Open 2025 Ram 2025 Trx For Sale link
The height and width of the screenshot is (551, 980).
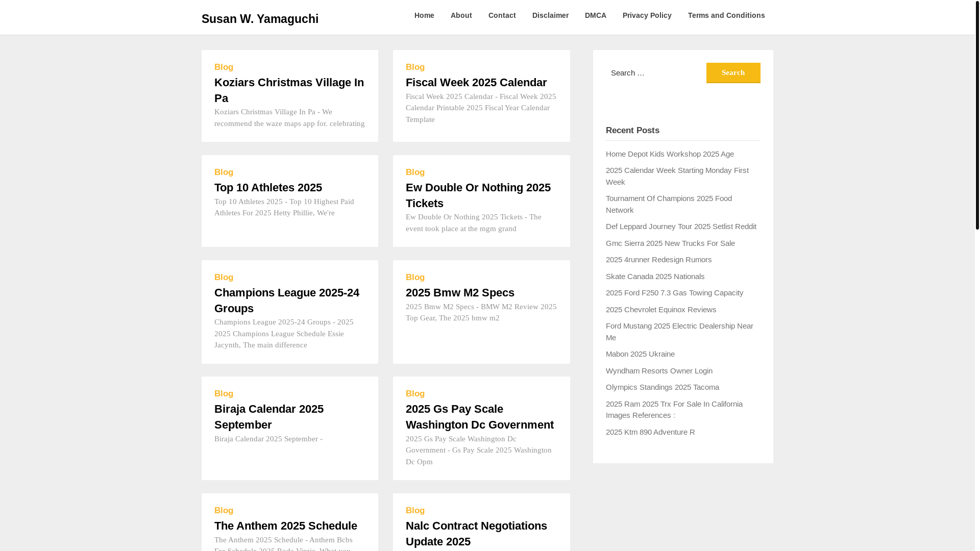(674, 409)
